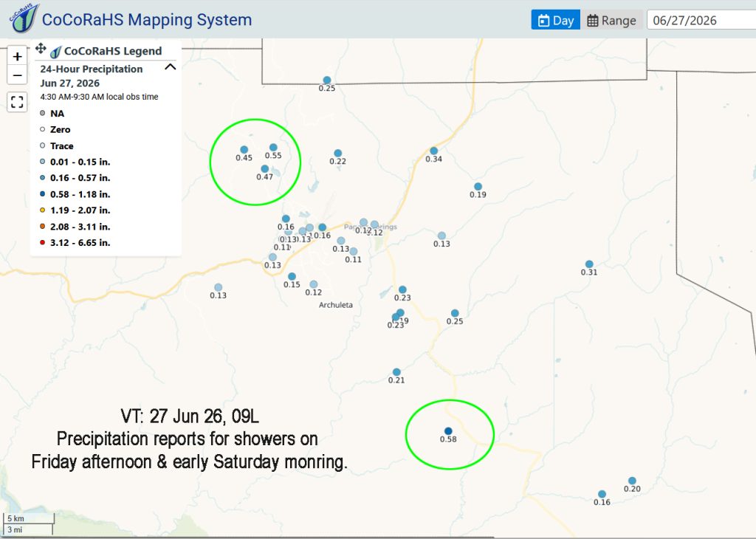Zoom out of the map
The height and width of the screenshot is (539, 756).
[x=18, y=75]
